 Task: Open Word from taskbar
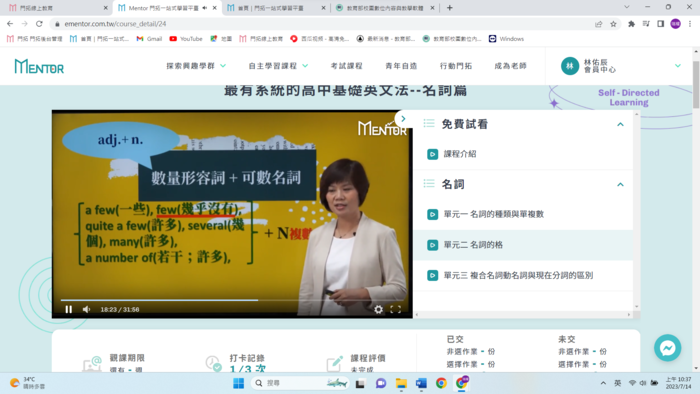click(x=421, y=383)
